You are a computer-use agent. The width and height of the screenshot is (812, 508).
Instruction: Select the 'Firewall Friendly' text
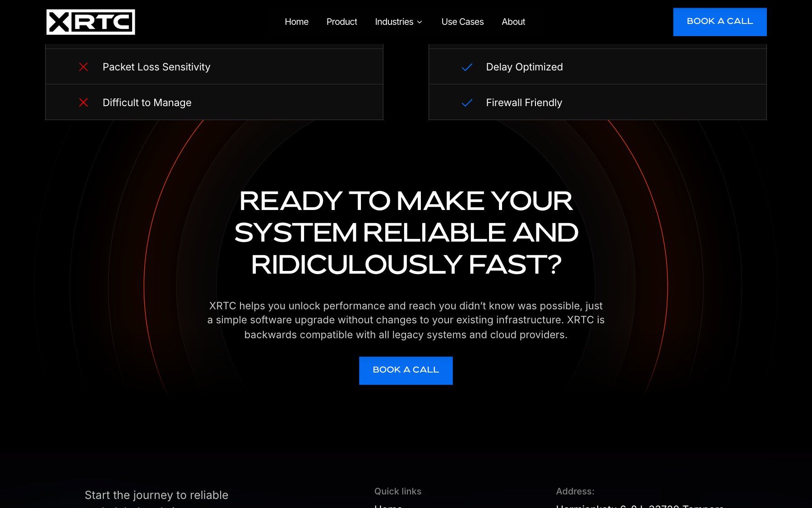[524, 103]
